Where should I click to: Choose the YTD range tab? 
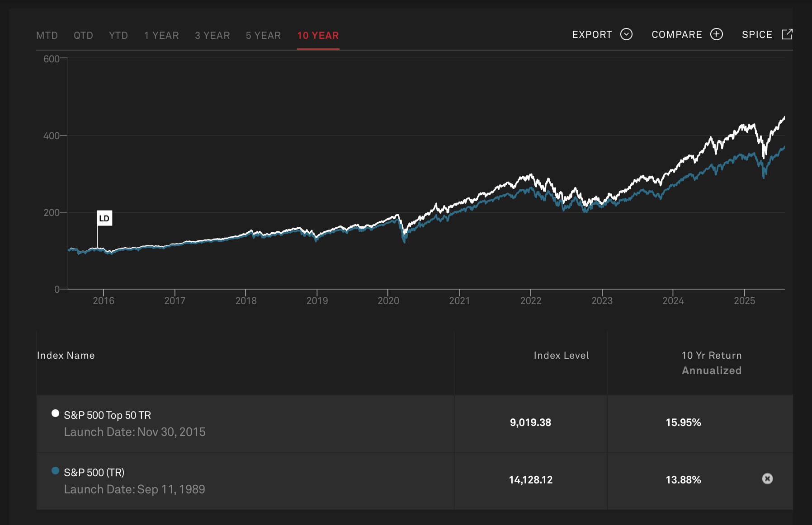tap(118, 35)
